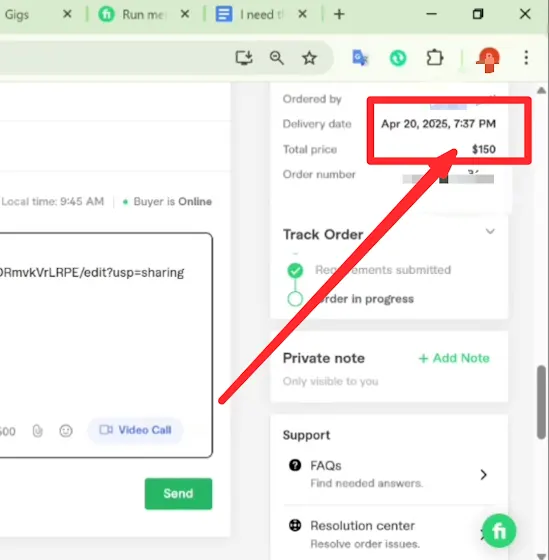Expand the FAQs support arrow
This screenshot has height=560, width=549.
pos(483,475)
